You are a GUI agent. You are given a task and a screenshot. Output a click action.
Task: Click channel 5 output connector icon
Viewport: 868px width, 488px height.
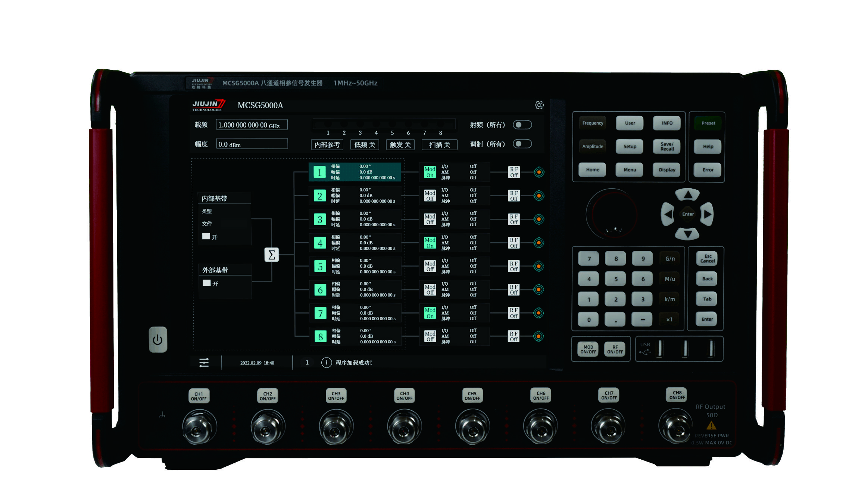(538, 266)
